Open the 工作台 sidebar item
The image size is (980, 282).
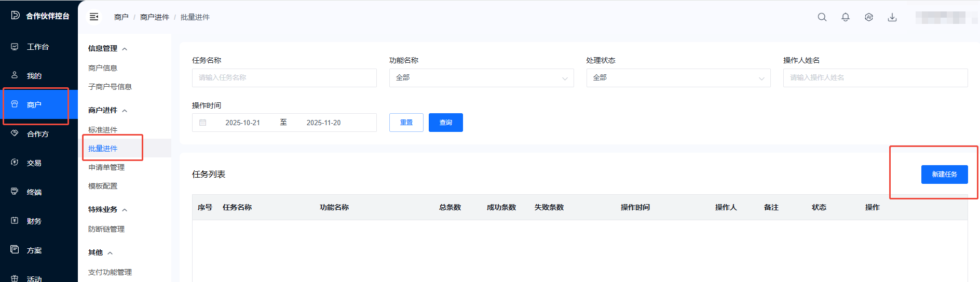tap(37, 47)
